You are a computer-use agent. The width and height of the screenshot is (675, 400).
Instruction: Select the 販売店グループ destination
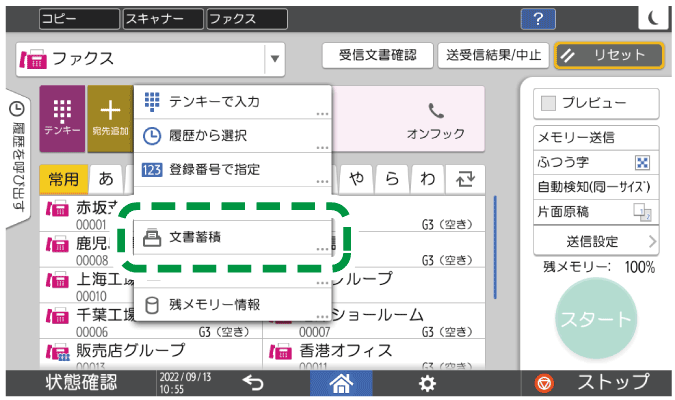coord(151,354)
